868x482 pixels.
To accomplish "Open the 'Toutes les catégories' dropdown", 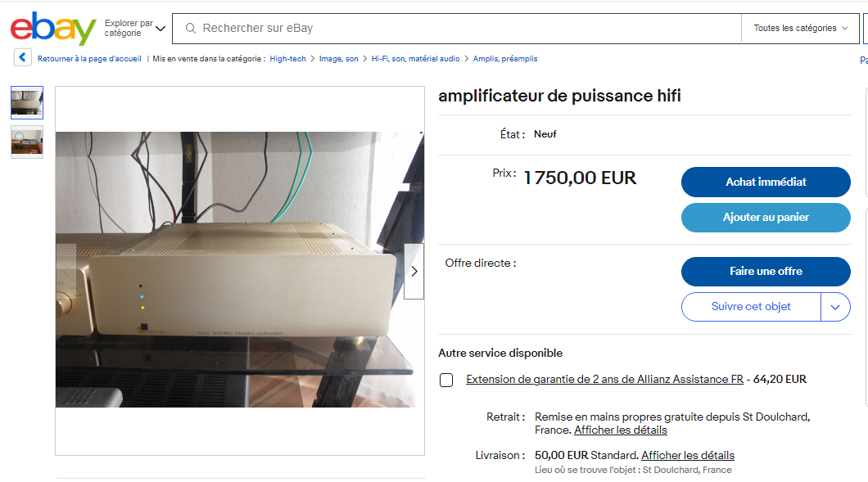I will 801,29.
